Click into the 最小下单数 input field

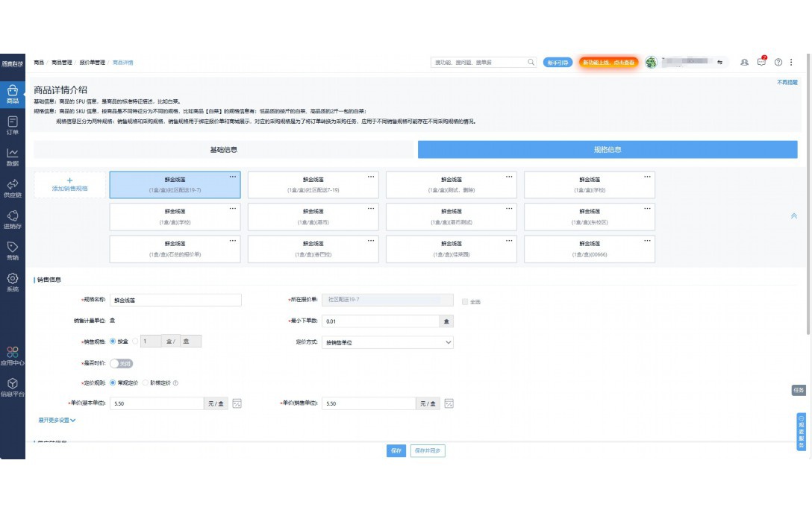pos(380,321)
